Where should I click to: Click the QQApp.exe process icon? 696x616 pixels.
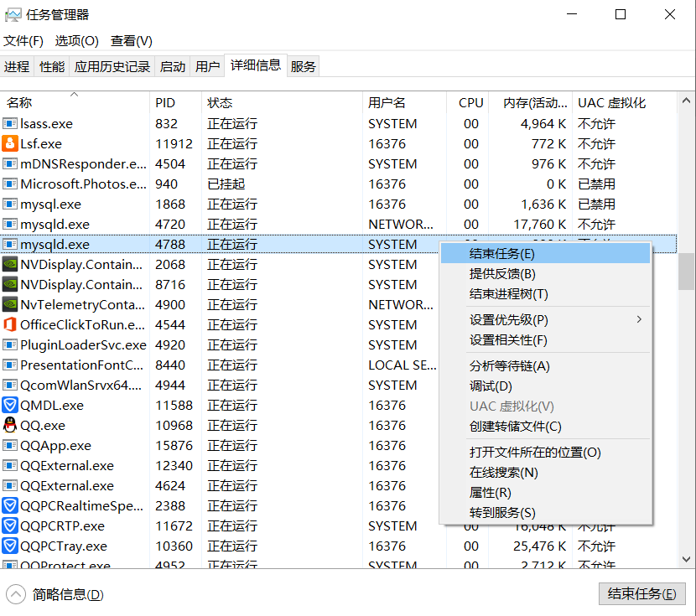pos(10,445)
